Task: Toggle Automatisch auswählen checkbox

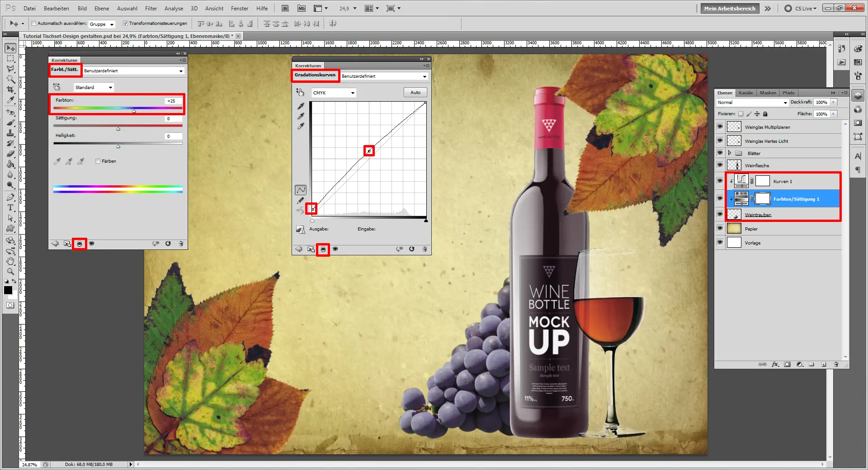Action: point(34,23)
